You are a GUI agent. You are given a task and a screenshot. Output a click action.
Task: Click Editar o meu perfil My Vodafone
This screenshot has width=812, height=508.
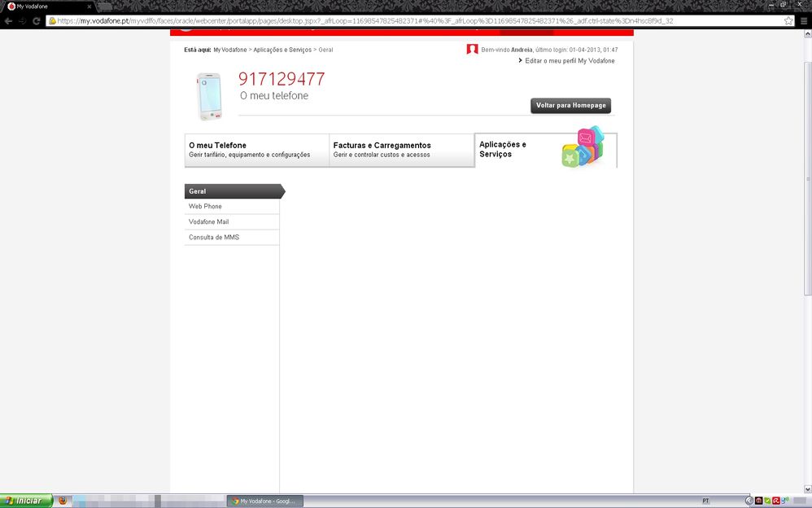[x=570, y=61]
